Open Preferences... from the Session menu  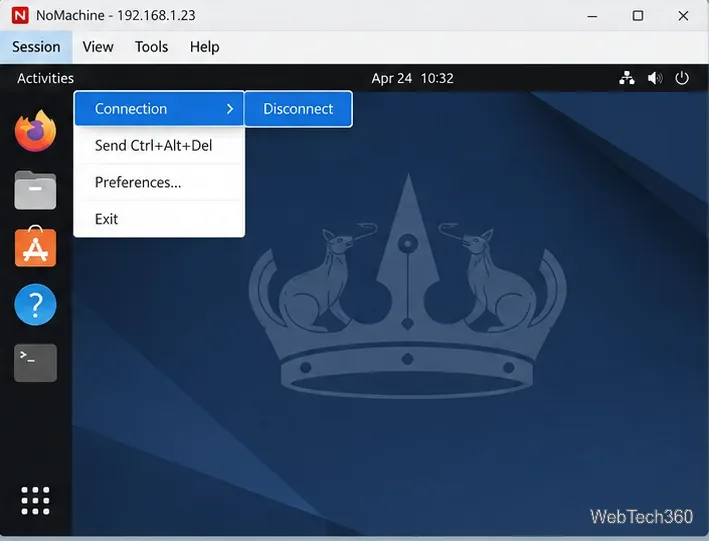159,182
